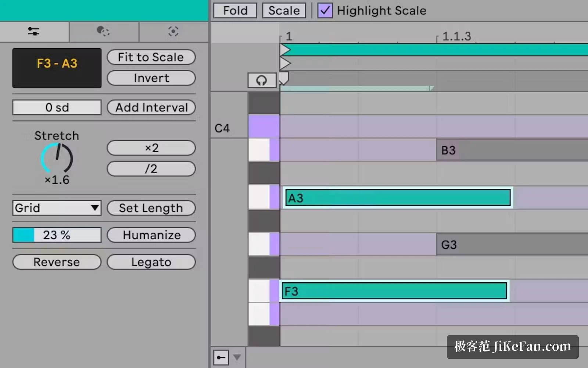This screenshot has width=588, height=368.
Task: Select the A3 MIDI note
Action: click(x=398, y=198)
